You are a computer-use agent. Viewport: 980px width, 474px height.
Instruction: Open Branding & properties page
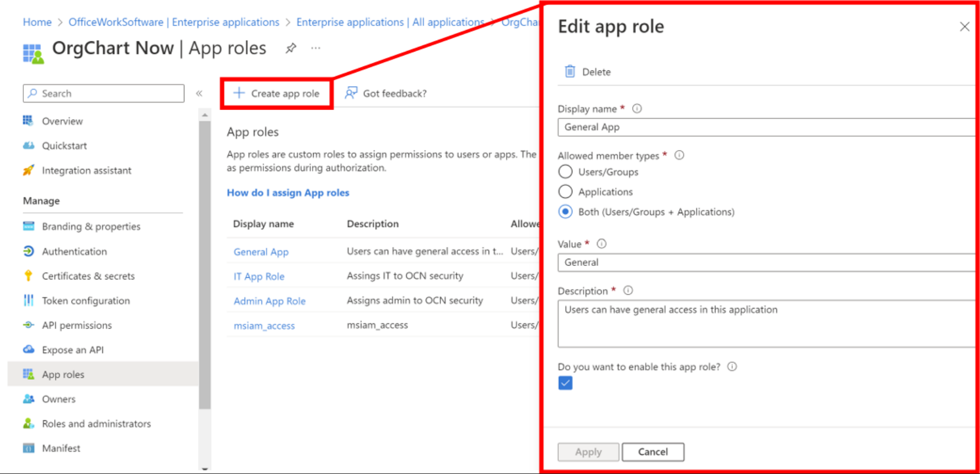(91, 226)
